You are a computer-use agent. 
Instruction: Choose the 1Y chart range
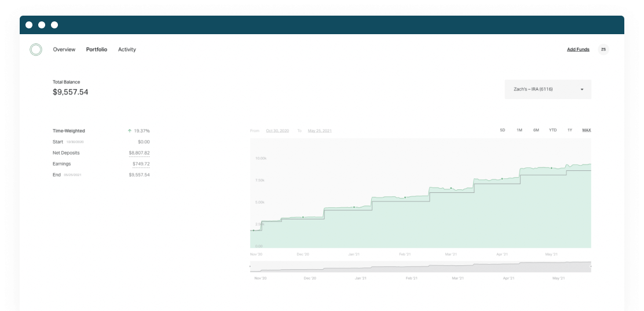click(570, 130)
